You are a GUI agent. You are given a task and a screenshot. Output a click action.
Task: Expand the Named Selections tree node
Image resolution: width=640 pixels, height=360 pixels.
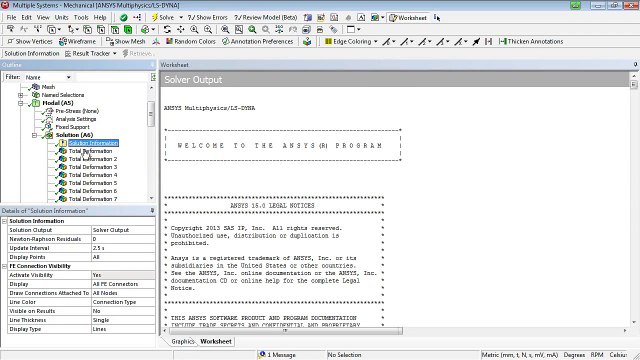click(20, 95)
